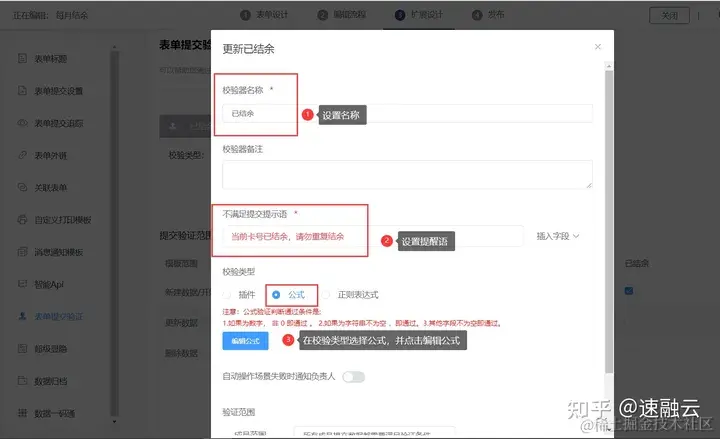Close the 更新已结余 dialog with X

click(598, 47)
